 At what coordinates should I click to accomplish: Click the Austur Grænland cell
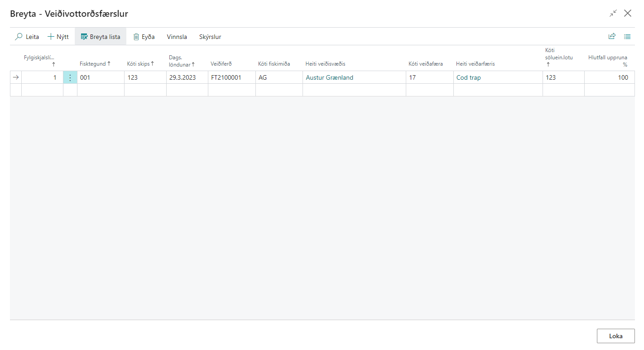[x=329, y=77]
